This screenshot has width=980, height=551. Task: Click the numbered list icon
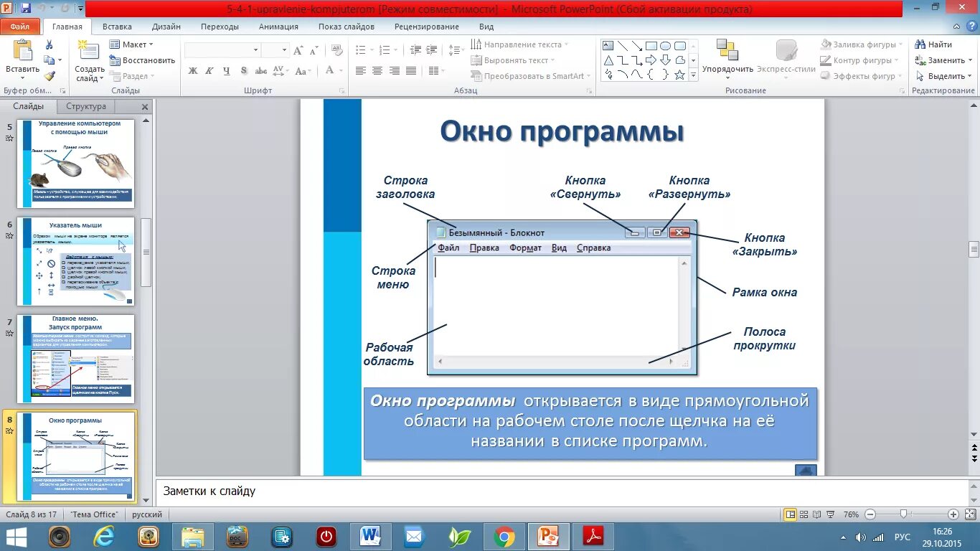[x=384, y=50]
